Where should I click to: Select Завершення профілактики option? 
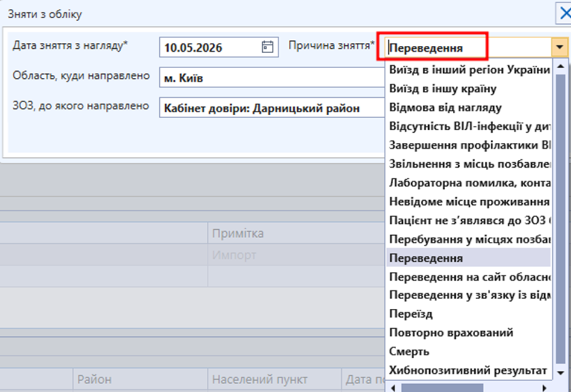(x=469, y=145)
